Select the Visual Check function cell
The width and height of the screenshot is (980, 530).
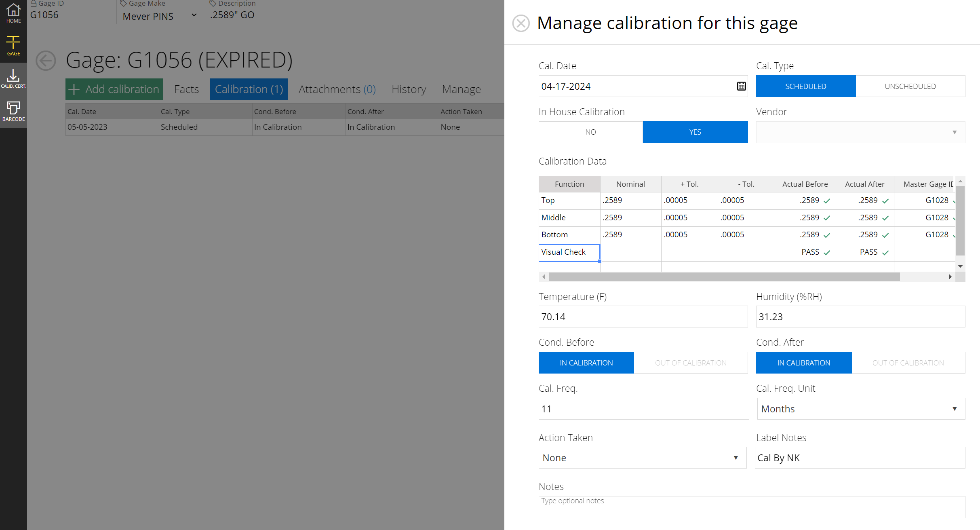coord(569,253)
